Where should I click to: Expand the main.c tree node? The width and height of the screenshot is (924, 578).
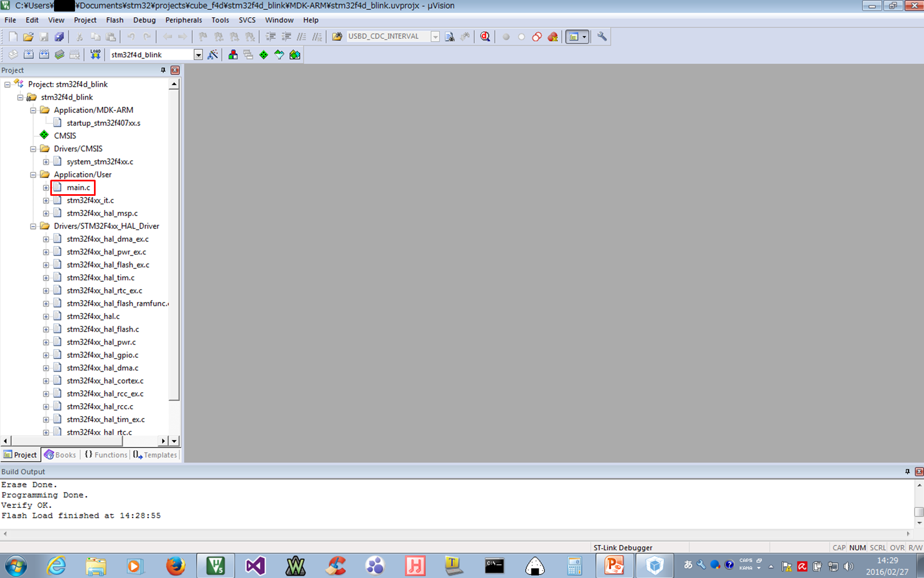pos(46,188)
